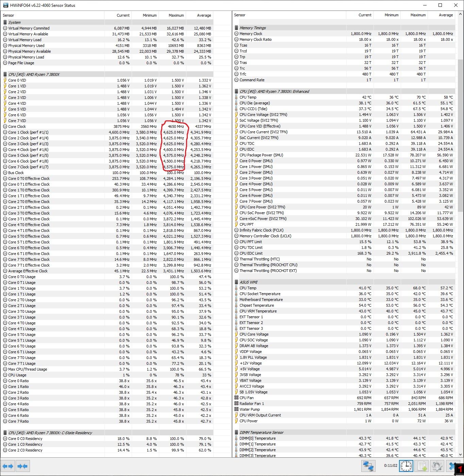
Task: Click the thermometer icon beside DIMM[0] Temperature
Action: click(x=236, y=438)
